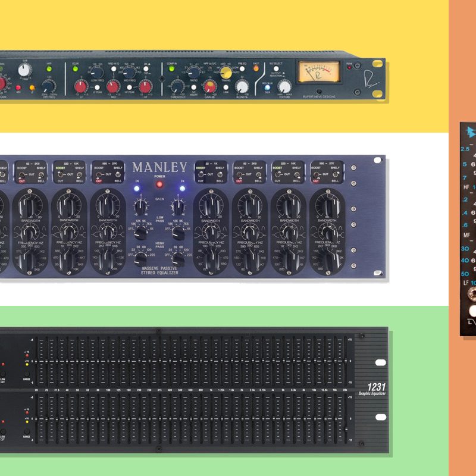Click the red LF gain knob
476x476 pixels.
tap(80, 88)
